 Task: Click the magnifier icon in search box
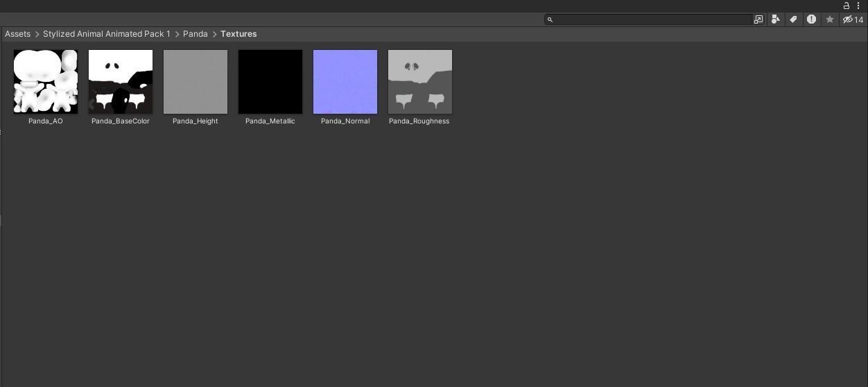pos(550,19)
